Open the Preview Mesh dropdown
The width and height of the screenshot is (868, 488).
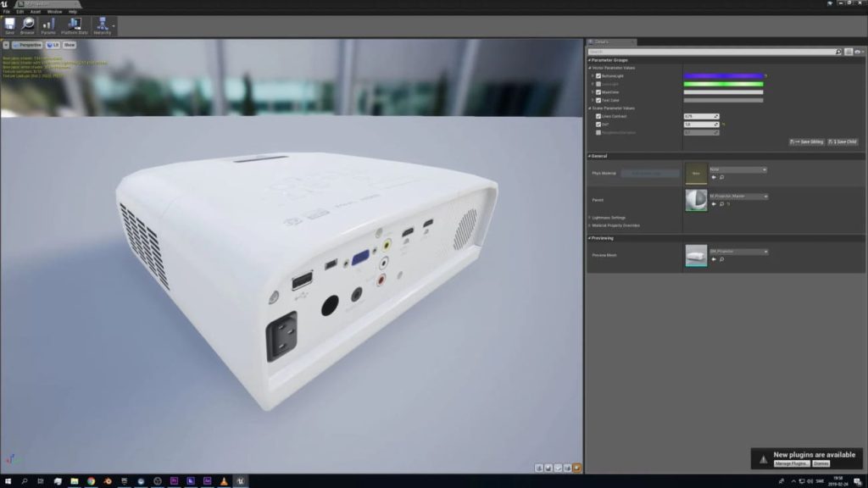738,252
